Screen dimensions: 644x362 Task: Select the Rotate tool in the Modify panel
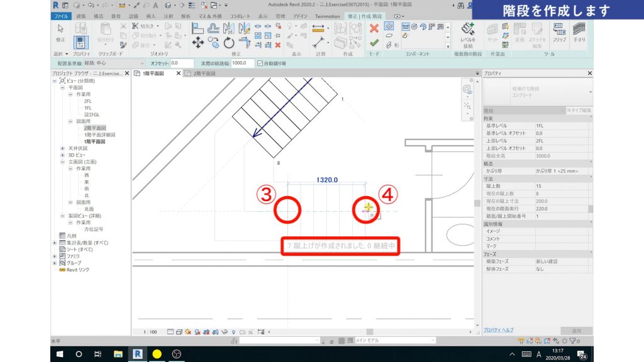click(229, 43)
